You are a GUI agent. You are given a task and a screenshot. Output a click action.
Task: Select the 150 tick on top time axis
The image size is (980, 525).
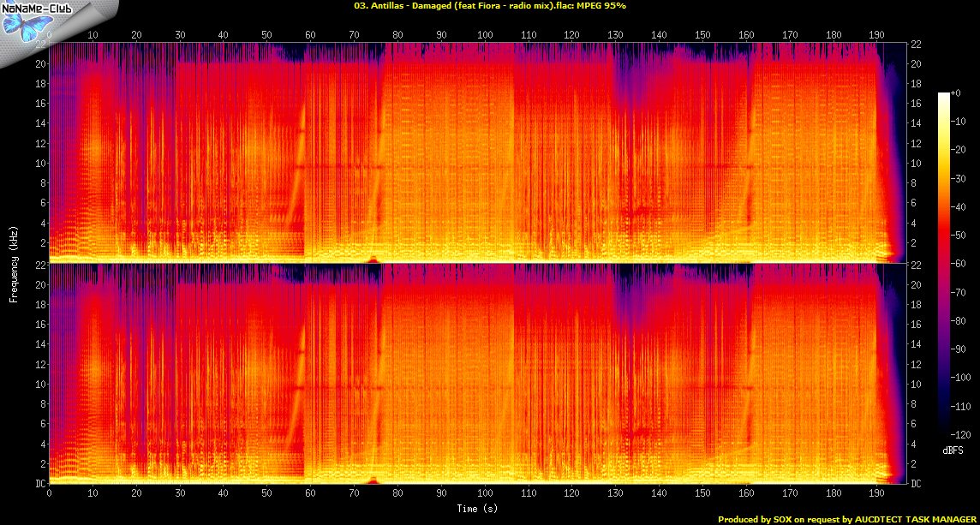click(x=702, y=35)
